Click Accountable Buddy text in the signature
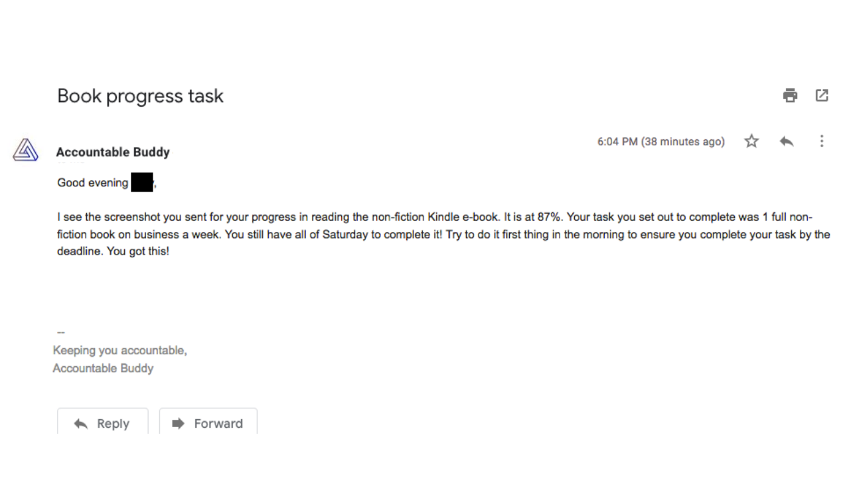Viewport: 843px width, 504px height. 103,368
